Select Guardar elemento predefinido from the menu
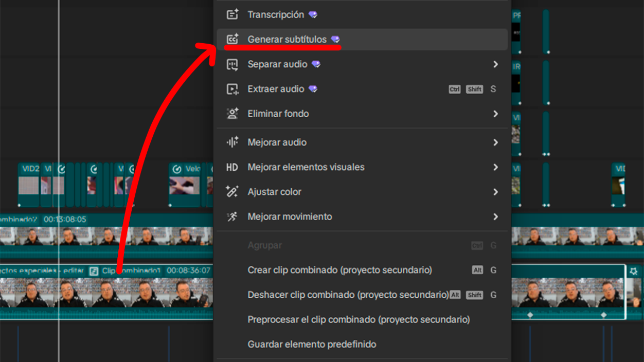The width and height of the screenshot is (644, 362). coord(311,344)
